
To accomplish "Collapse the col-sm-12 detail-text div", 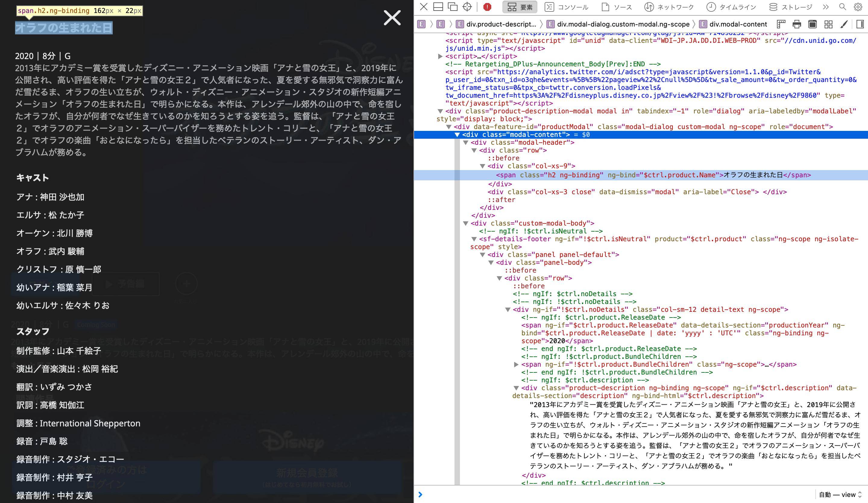I will click(508, 310).
